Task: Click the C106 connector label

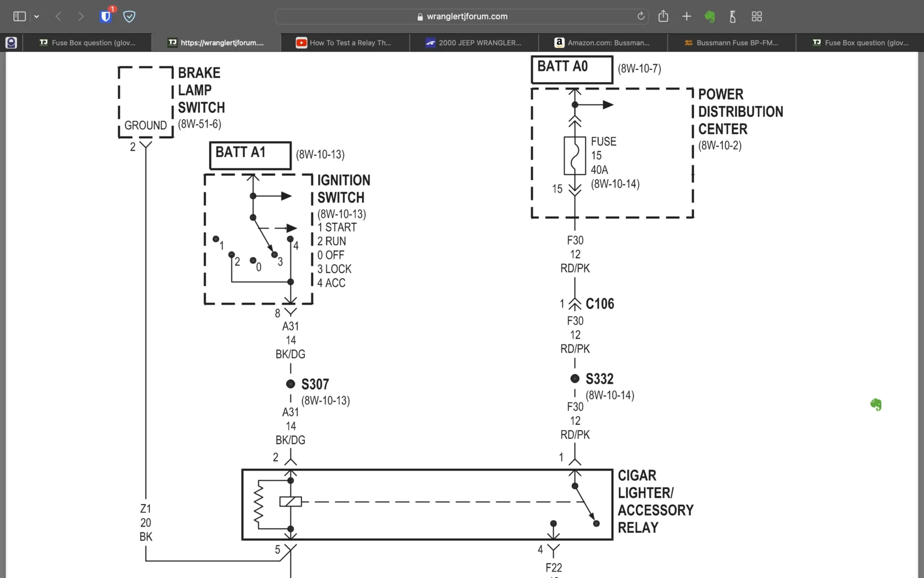Action: pyautogui.click(x=600, y=304)
